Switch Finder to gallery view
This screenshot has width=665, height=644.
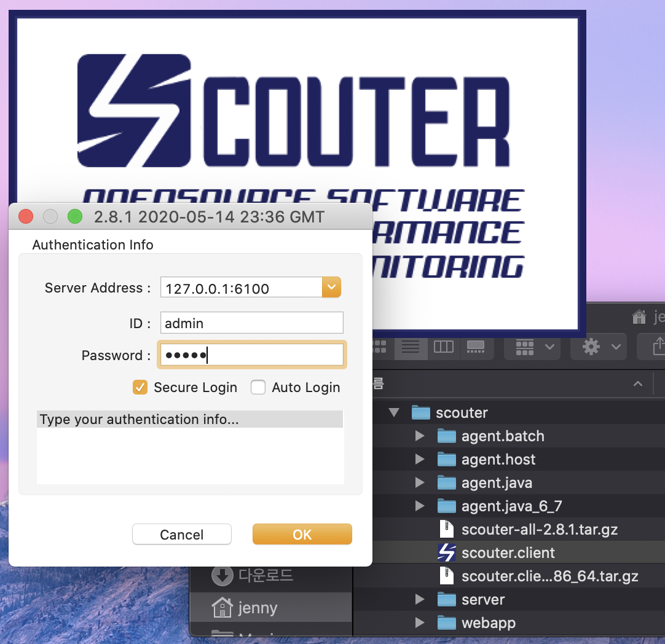[x=476, y=347]
